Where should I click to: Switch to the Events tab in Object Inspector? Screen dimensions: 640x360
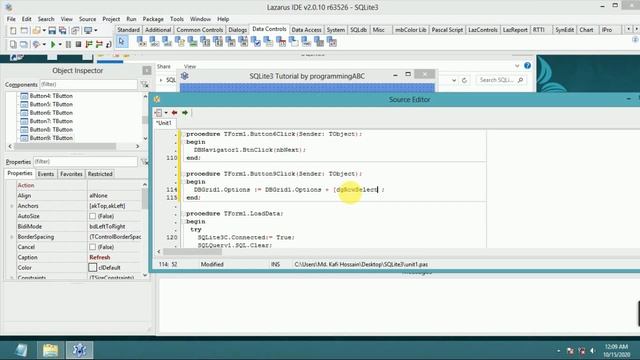(x=46, y=174)
